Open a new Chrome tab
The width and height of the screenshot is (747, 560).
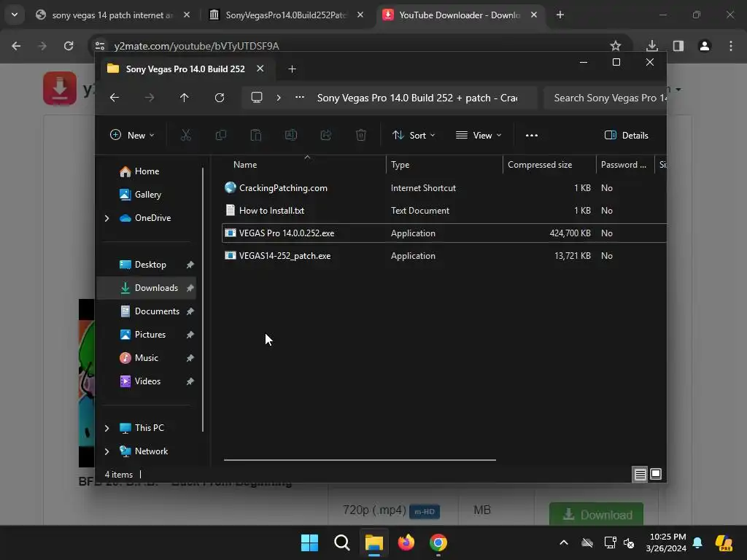560,15
